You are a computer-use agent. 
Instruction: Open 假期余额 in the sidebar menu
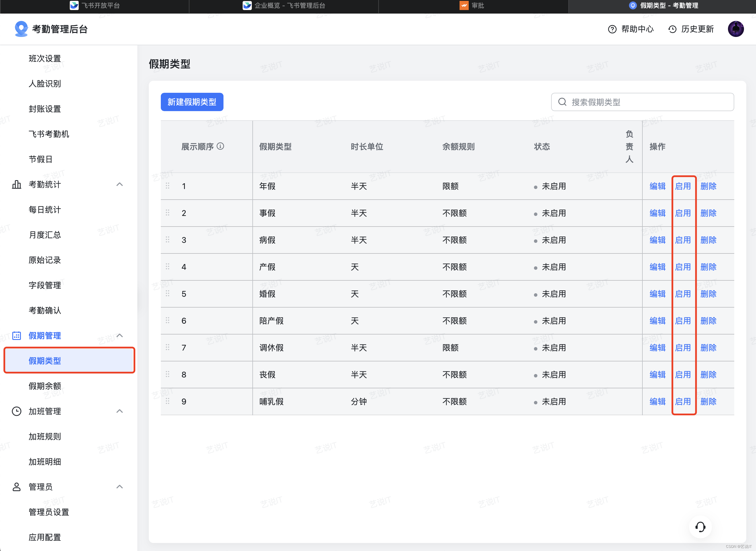[45, 386]
